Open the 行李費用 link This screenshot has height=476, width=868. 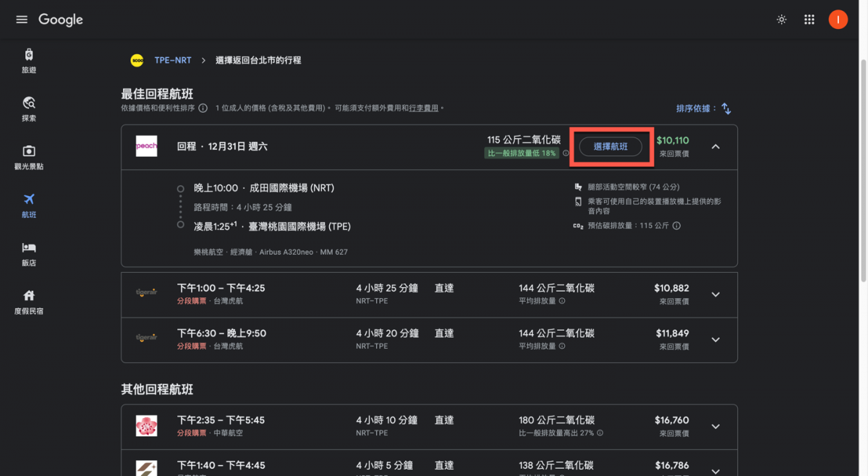pyautogui.click(x=424, y=109)
